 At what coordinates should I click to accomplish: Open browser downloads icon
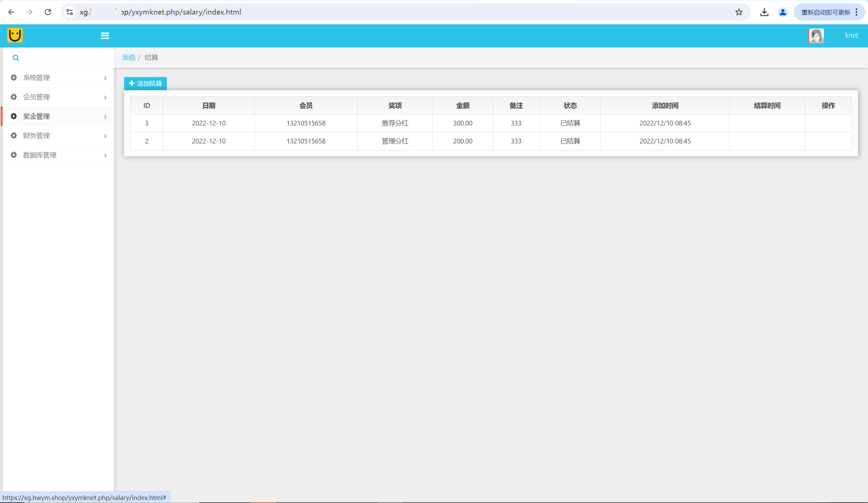[x=764, y=12]
